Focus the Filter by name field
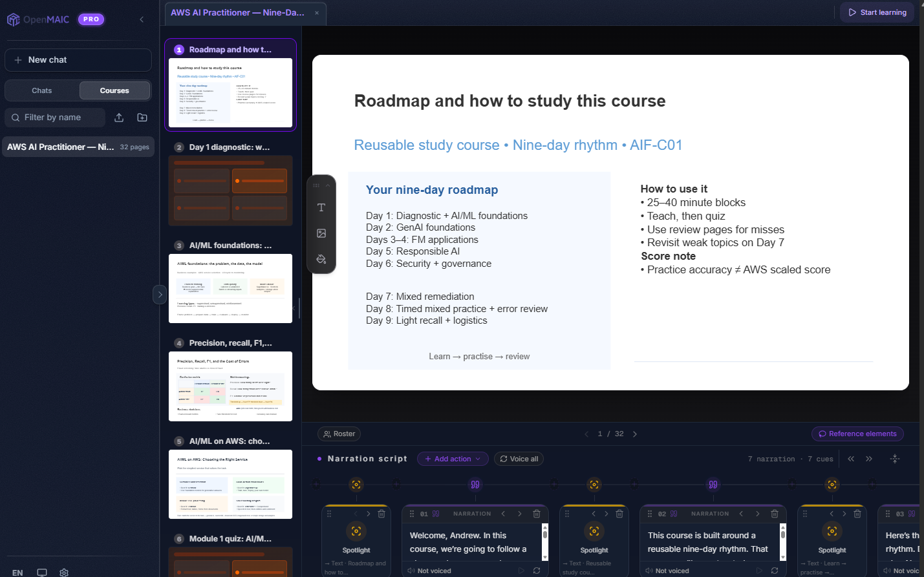The image size is (924, 577). [55, 118]
